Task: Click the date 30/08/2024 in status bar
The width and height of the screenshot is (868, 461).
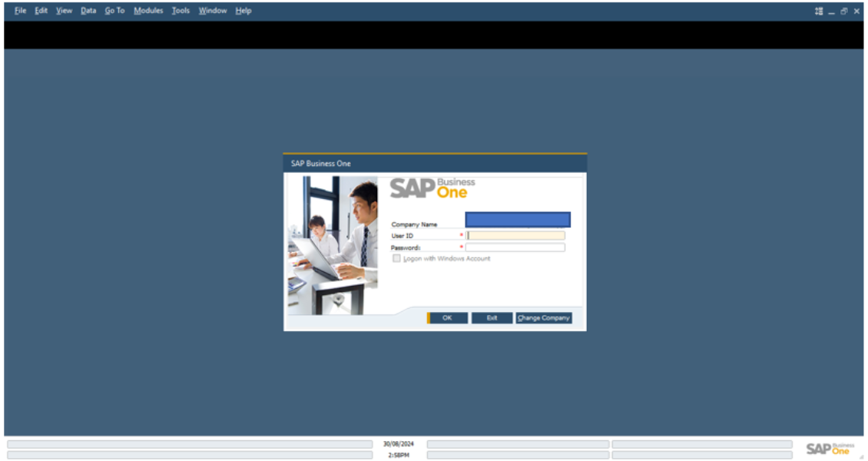Action: tap(399, 444)
